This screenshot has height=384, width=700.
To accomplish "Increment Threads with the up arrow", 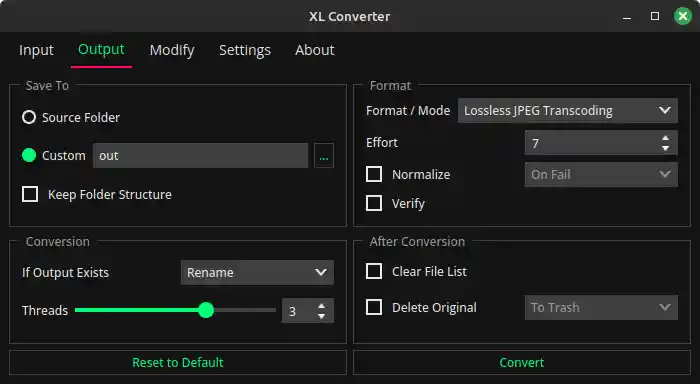I will 321,306.
